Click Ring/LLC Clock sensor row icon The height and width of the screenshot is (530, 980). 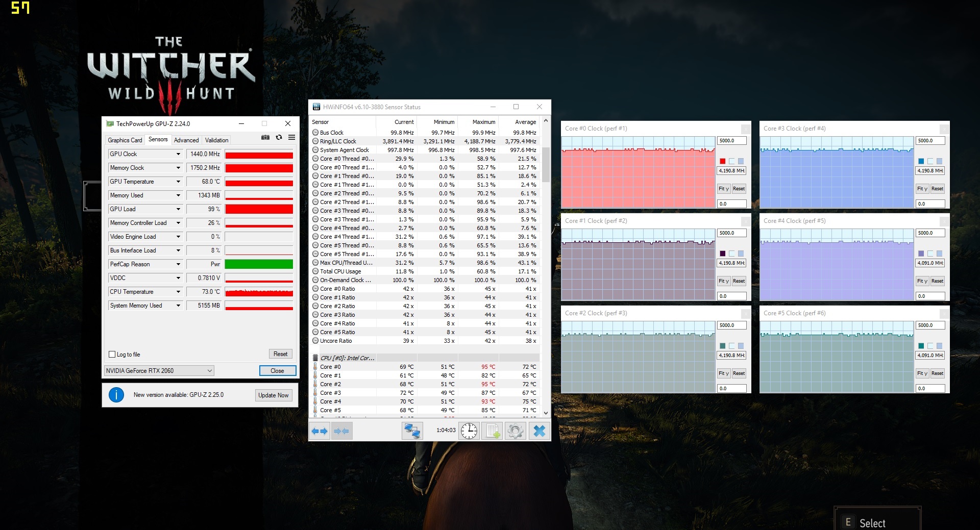(x=315, y=141)
